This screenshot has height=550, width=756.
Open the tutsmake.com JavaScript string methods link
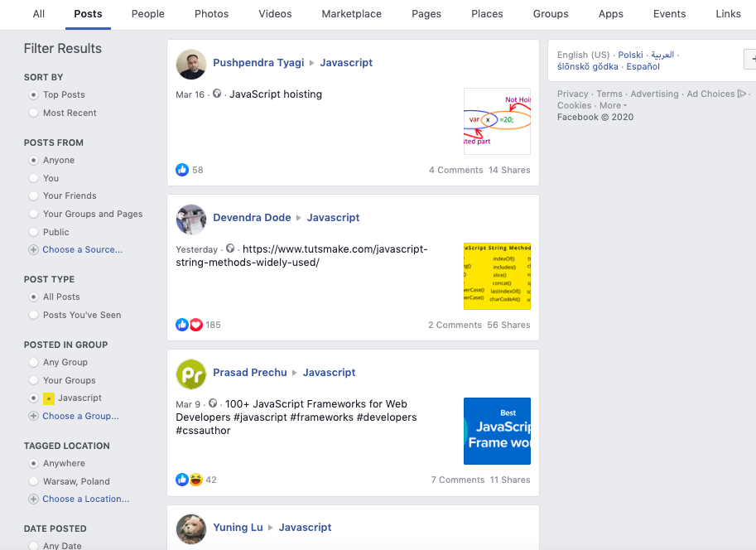click(x=301, y=256)
